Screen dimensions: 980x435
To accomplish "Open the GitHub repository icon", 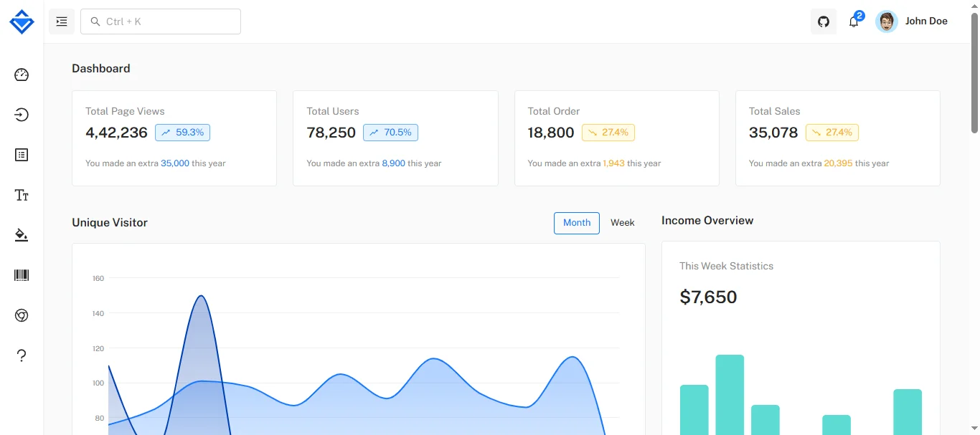I will pos(824,21).
